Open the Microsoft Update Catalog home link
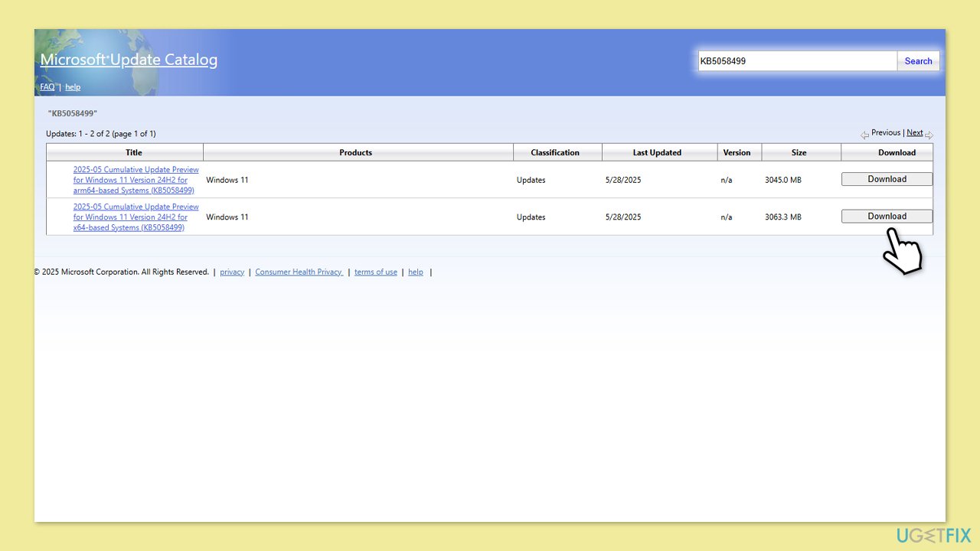The width and height of the screenshot is (980, 551). coord(129,60)
